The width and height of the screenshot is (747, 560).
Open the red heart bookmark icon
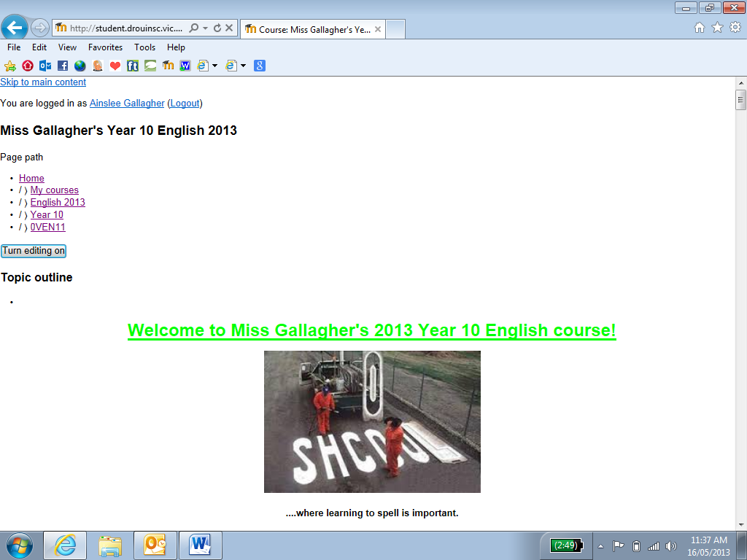(x=115, y=66)
